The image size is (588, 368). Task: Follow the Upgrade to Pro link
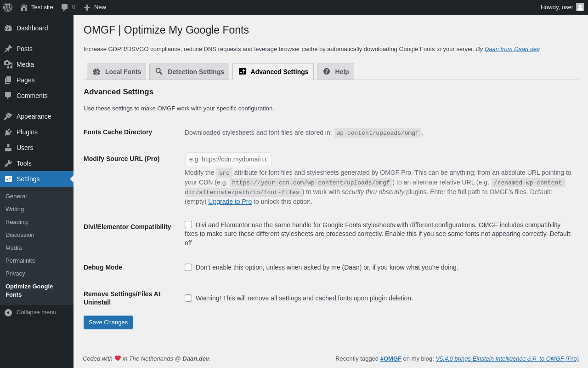pyautogui.click(x=230, y=201)
